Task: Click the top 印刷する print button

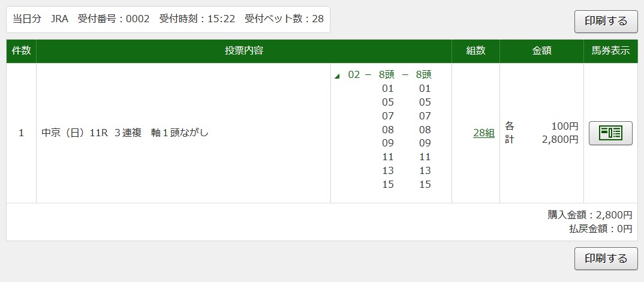Action: (x=605, y=21)
